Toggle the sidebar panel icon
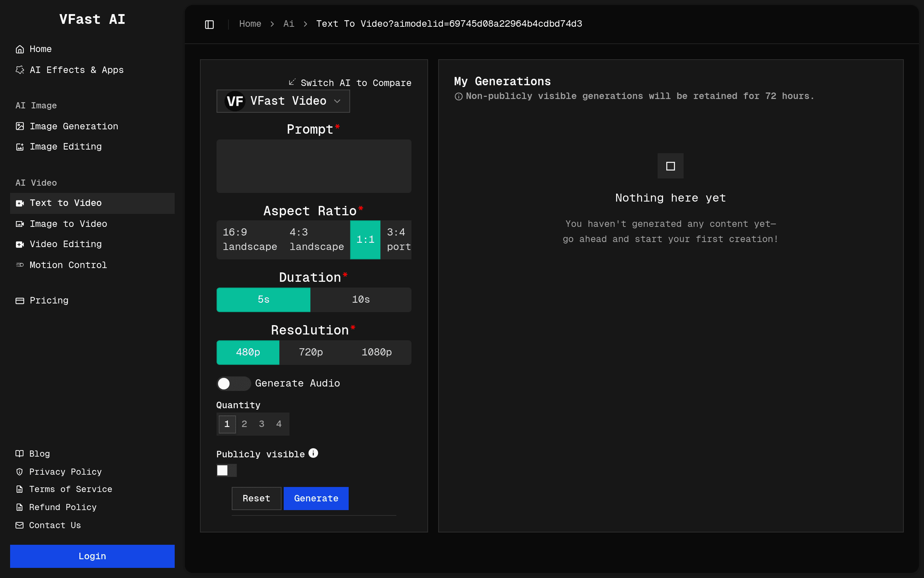Viewport: 924px width, 578px height. pyautogui.click(x=209, y=25)
